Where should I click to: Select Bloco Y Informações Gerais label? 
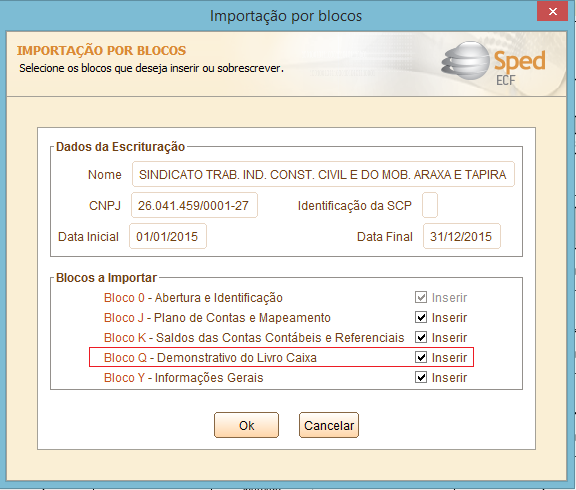click(184, 378)
